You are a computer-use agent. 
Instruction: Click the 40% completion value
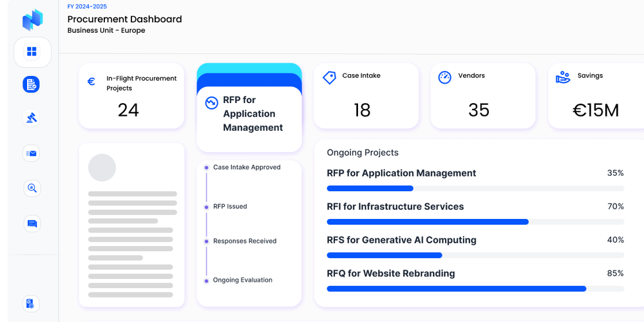pyautogui.click(x=615, y=240)
